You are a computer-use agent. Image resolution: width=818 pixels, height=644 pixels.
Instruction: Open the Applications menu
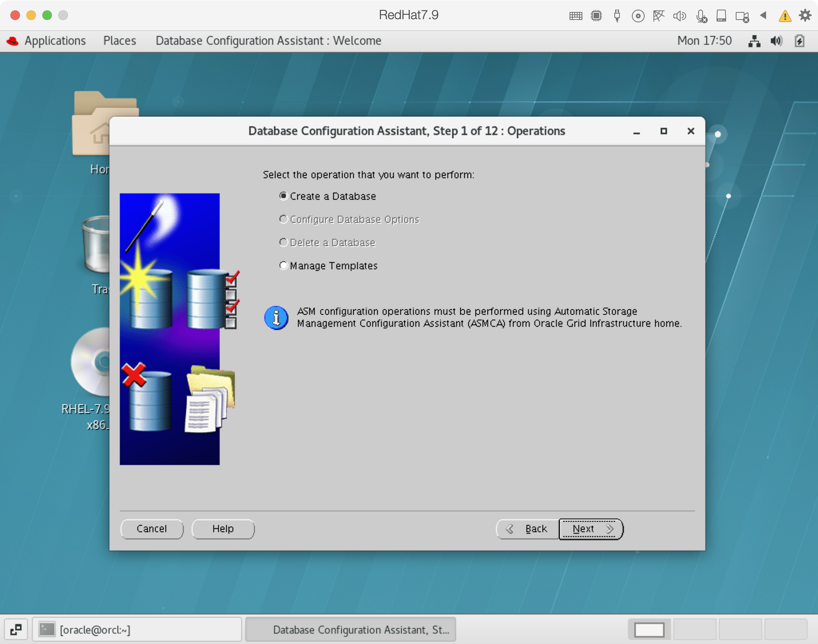55,41
